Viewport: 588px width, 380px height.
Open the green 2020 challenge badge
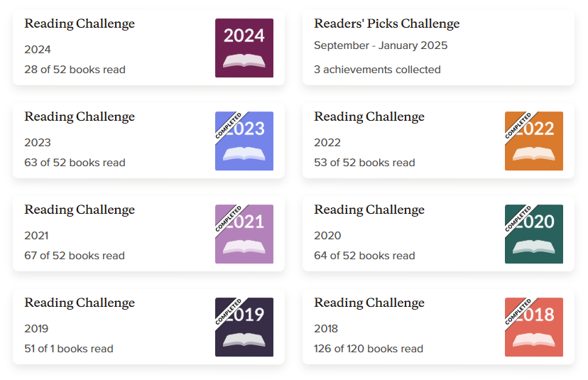pyautogui.click(x=534, y=234)
